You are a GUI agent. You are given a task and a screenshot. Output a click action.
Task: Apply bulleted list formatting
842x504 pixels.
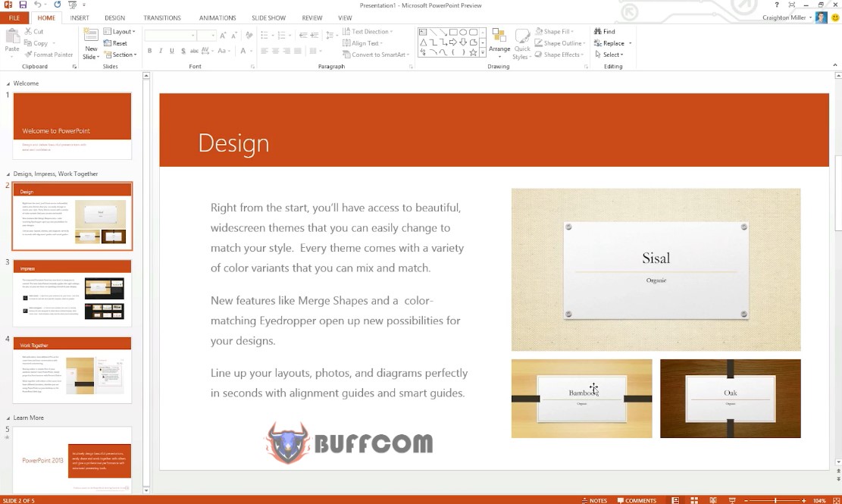(264, 36)
